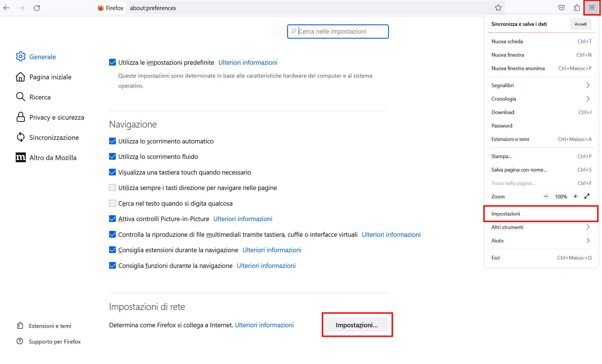Bookmark this page with the star icon
Screen dimensions: 602x364
click(x=499, y=8)
